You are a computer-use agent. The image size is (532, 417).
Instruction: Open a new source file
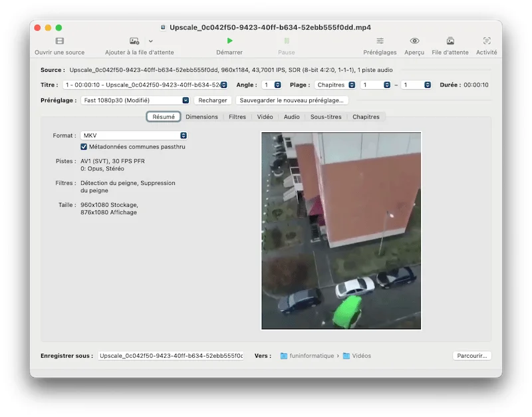tap(59, 45)
